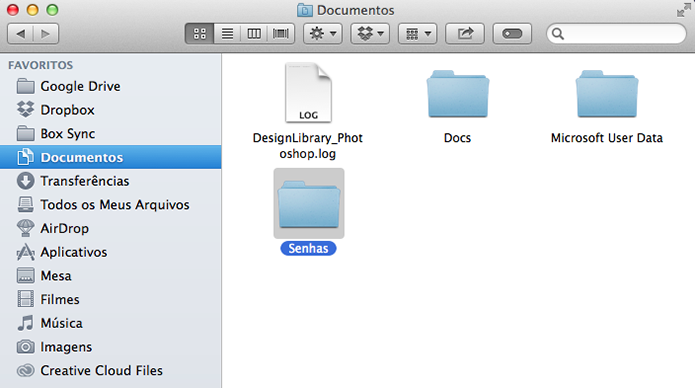Open the Arrange items dropdown

click(418, 34)
